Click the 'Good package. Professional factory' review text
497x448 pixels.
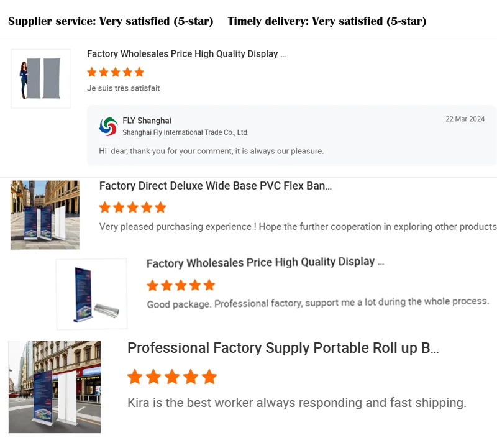pyautogui.click(x=317, y=303)
